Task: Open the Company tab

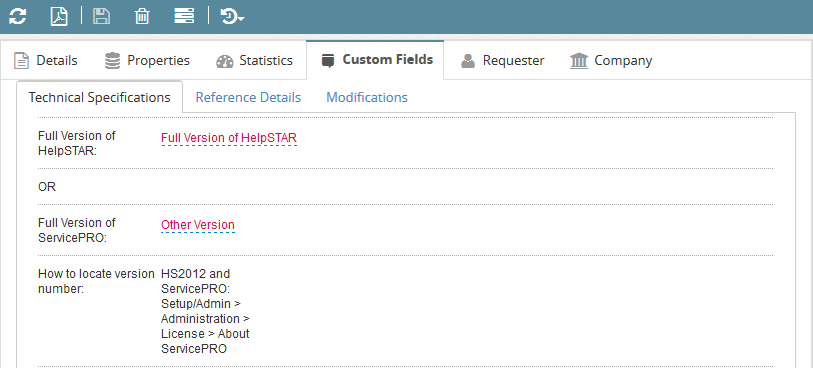Action: (611, 61)
